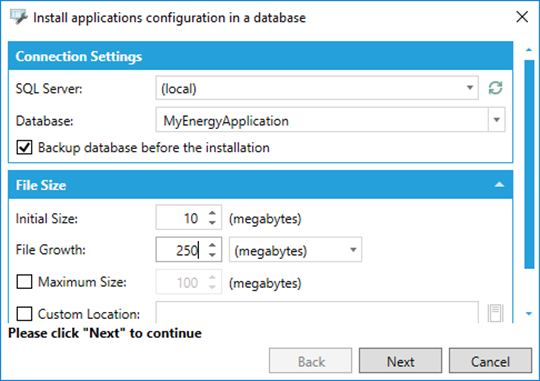The height and width of the screenshot is (381, 540).
Task: Uncheck Backup database before the installation
Action: (x=24, y=147)
